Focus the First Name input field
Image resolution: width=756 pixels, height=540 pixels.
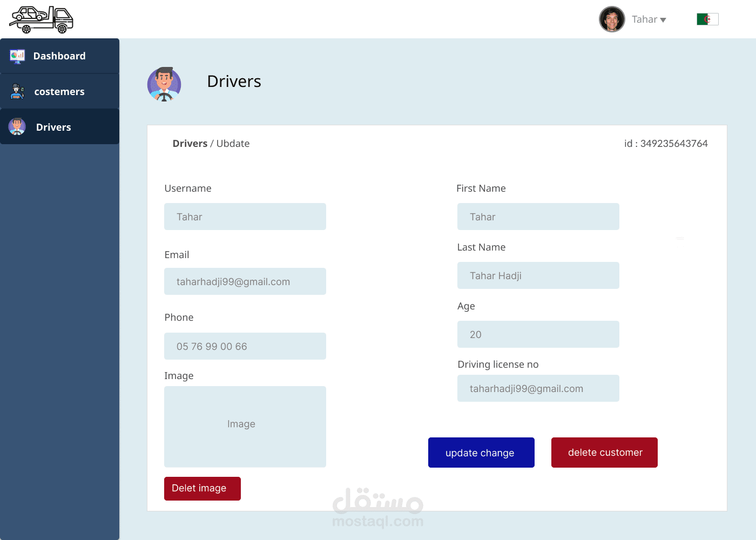(538, 217)
